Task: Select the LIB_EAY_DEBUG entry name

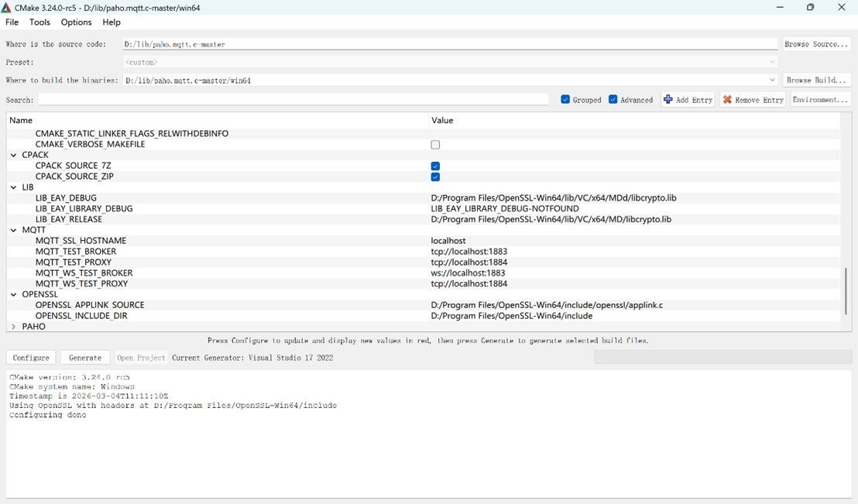Action: [x=67, y=198]
